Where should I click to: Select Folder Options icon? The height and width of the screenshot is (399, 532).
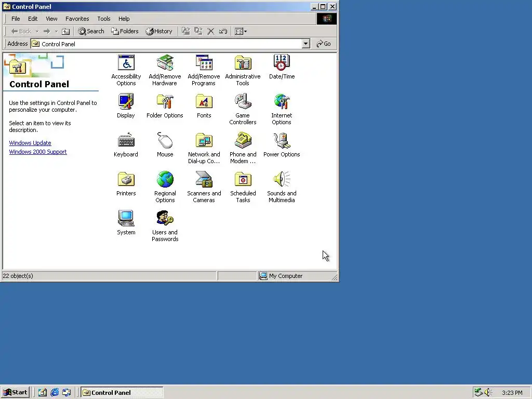165,106
